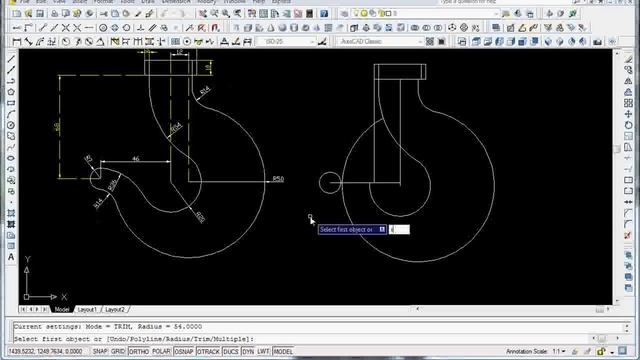640x360 pixels.
Task: Select the Angular dimension tool
Action: click(100, 42)
